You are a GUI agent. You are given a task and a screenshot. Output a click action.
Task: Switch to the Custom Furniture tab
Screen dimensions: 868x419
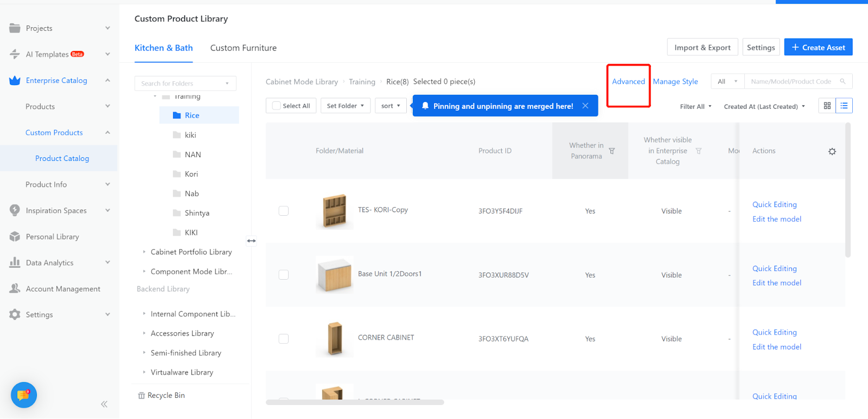tap(244, 48)
